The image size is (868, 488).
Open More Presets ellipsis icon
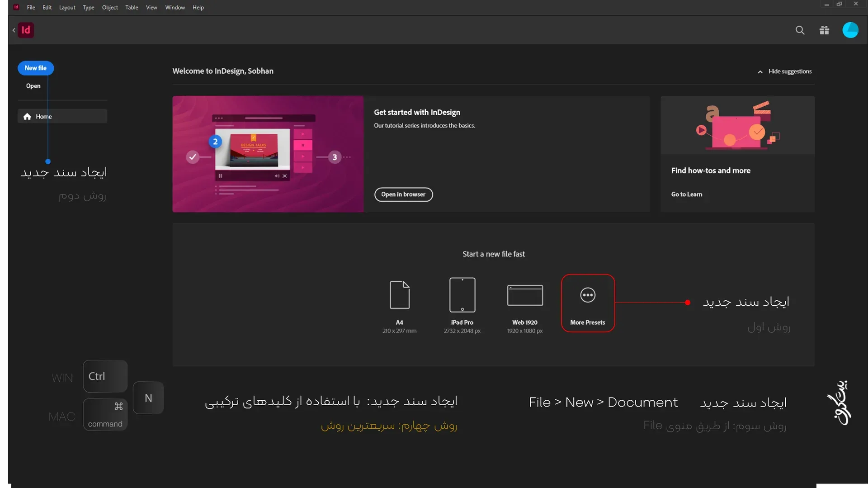[587, 295]
